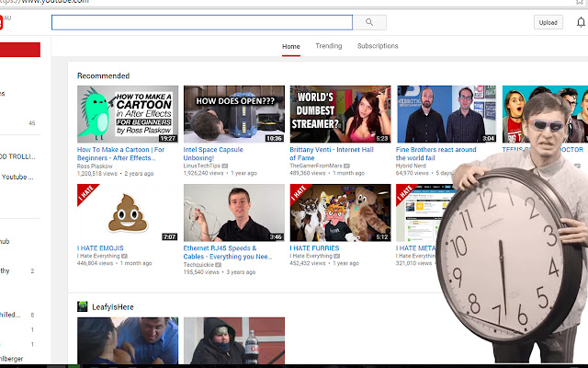Select the Home tab
588x368 pixels.
[291, 46]
